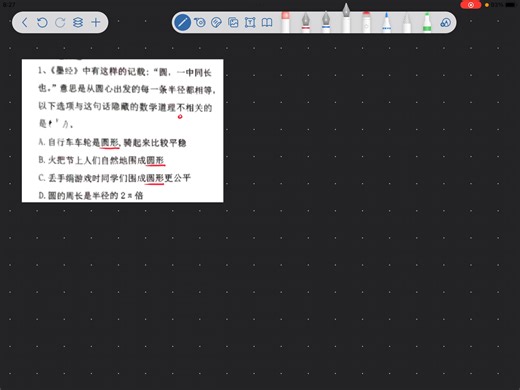Click option C about 丢手绢游戏
This screenshot has width=520, height=390.
point(114,178)
